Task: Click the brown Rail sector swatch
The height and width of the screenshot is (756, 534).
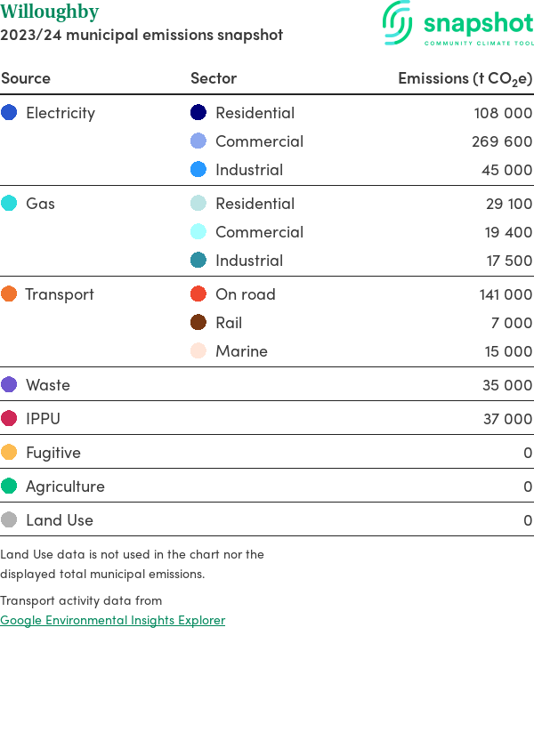Action: [198, 322]
